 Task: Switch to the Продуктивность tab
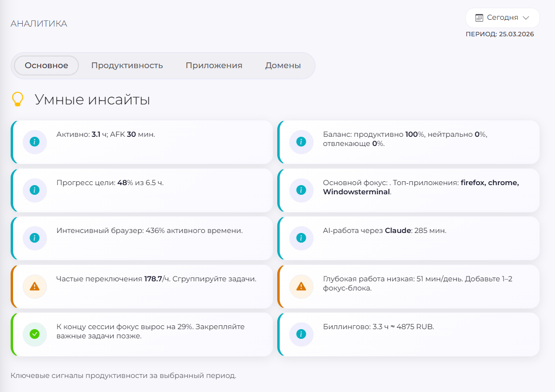pyautogui.click(x=127, y=65)
